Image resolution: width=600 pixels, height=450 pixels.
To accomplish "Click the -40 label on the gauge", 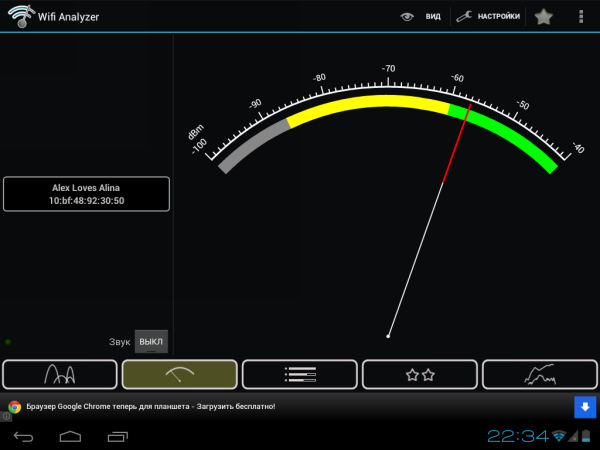I will [x=578, y=148].
